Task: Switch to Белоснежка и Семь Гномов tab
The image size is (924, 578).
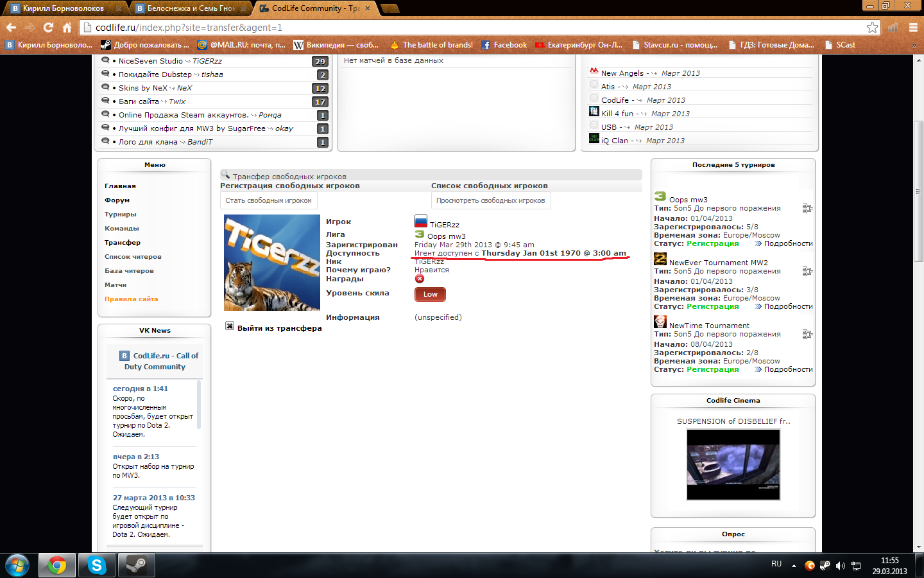Action: [191, 8]
